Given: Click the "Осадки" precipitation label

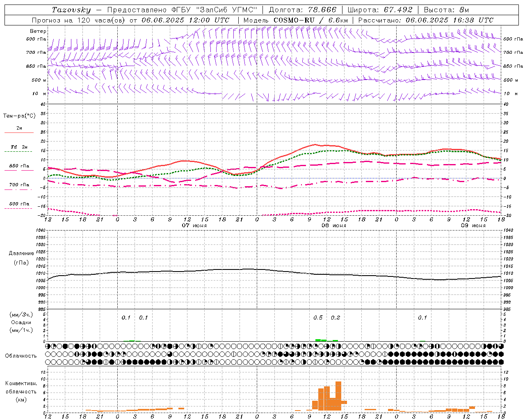Looking at the screenshot, I should 21,322.
